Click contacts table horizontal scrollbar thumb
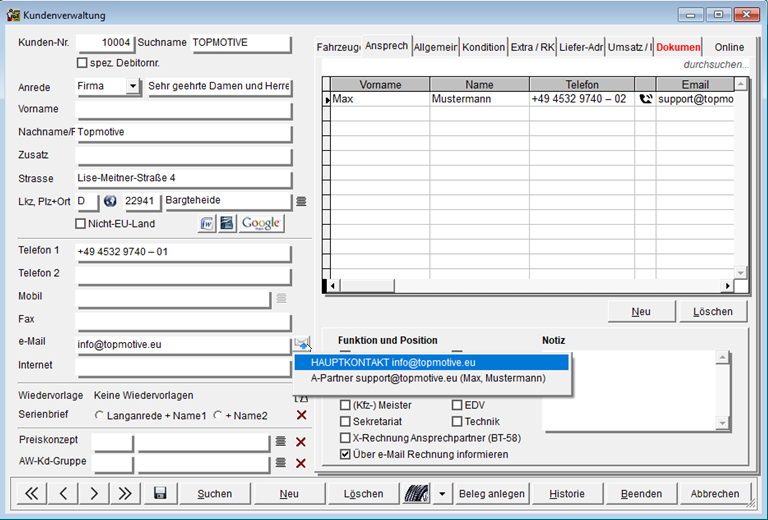Screen dimensions: 768x520 coord(367,285)
